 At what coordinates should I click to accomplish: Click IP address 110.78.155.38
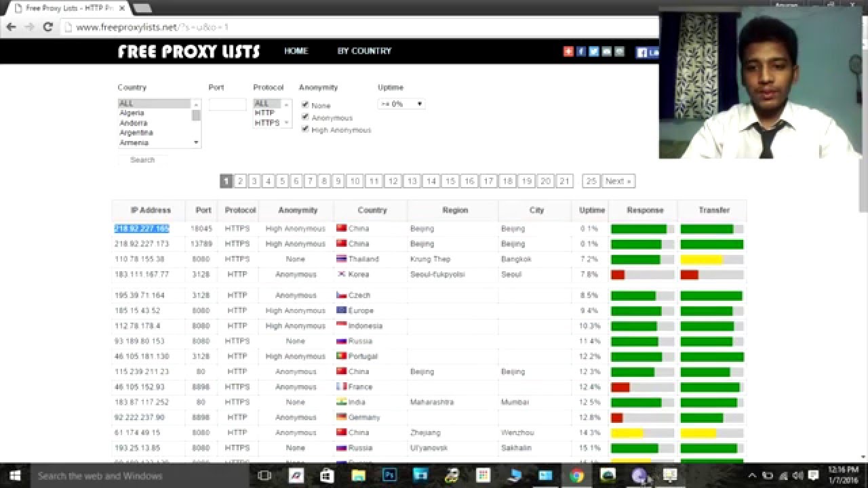[140, 259]
